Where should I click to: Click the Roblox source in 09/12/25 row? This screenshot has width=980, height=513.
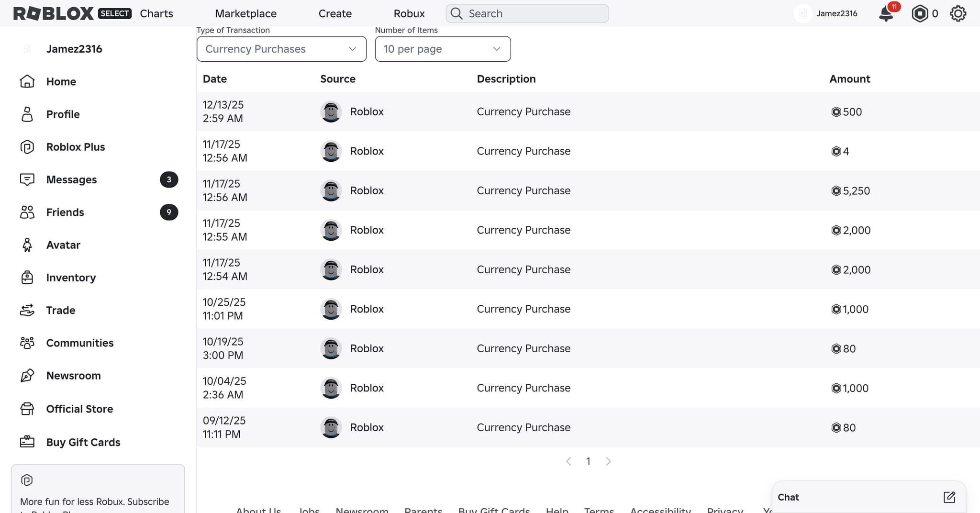coord(367,427)
